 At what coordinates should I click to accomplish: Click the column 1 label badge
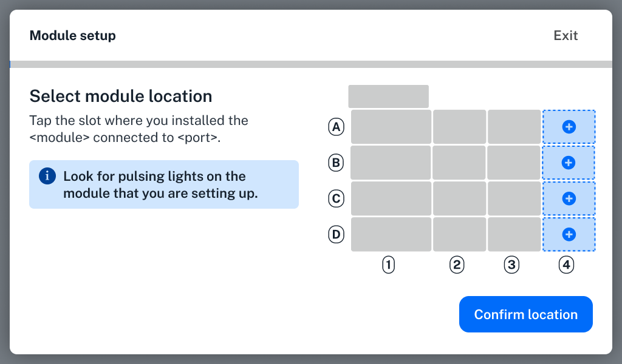[389, 265]
